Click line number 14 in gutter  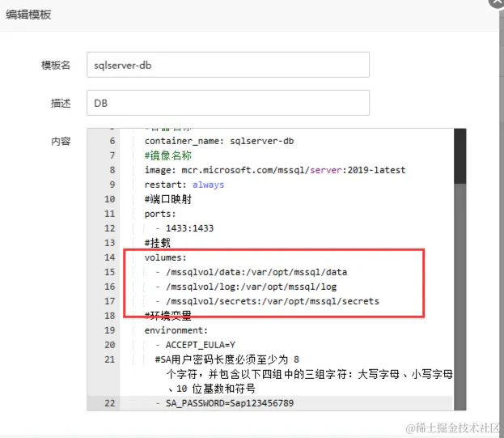pos(109,257)
